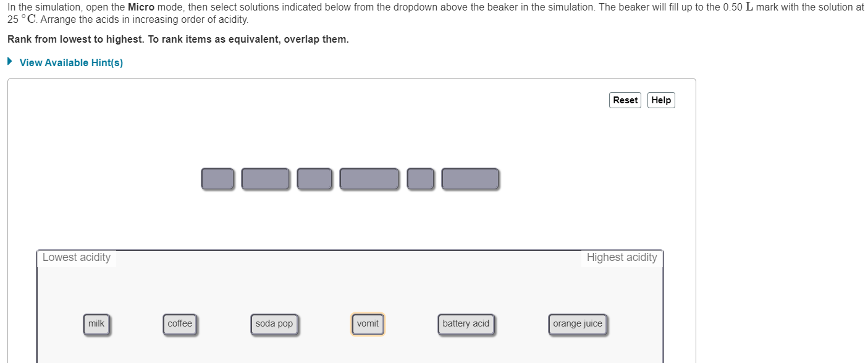
Task: Click the Help button
Action: [660, 100]
